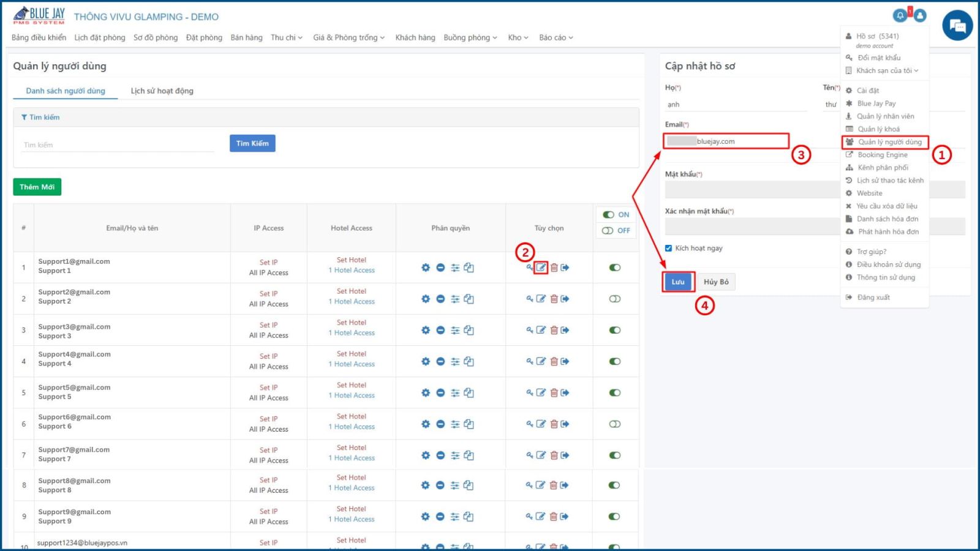Enable the inactive switch for Support 2
The image size is (980, 551).
615,299
